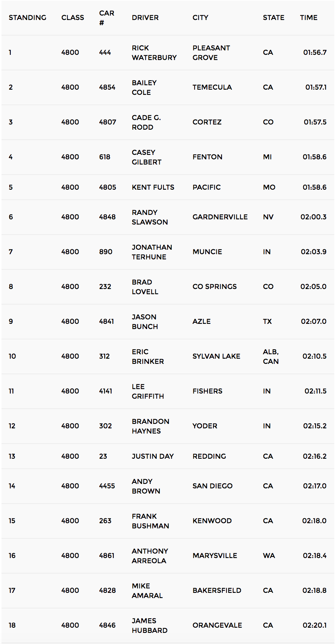Click the CITY column header

[x=200, y=18]
